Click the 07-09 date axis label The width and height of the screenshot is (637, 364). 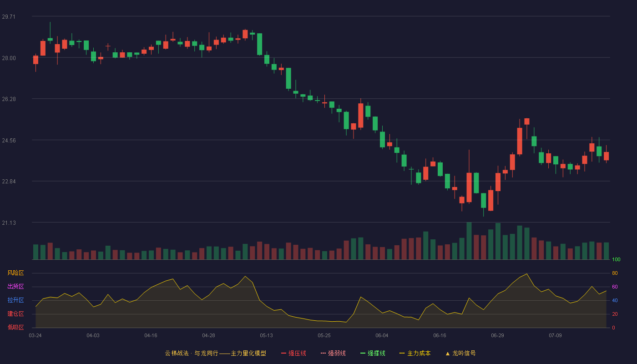[x=555, y=335]
